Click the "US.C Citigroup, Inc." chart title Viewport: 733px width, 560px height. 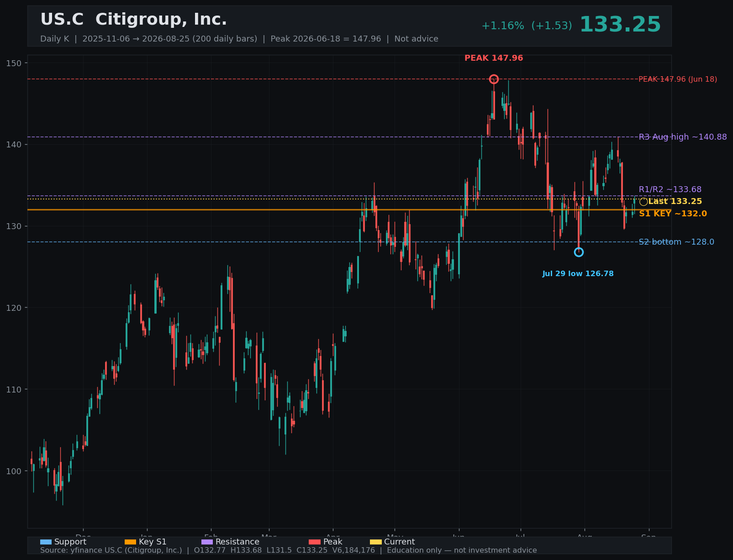pyautogui.click(x=134, y=20)
